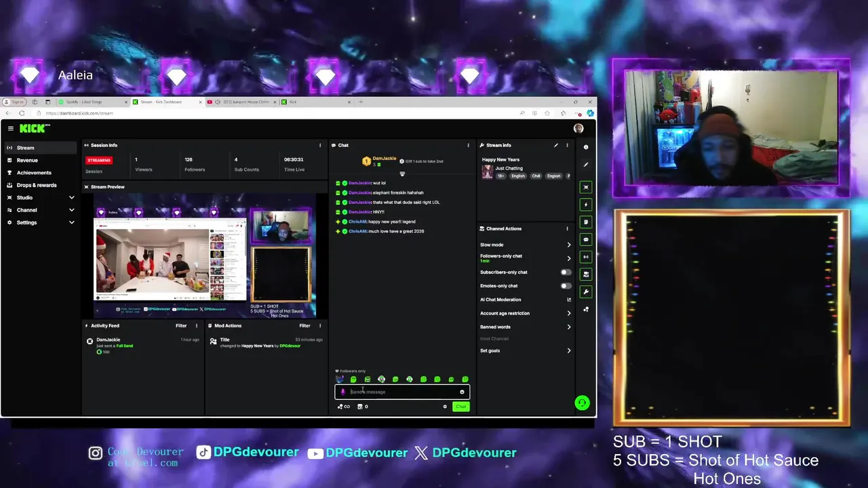
Task: Open the emoji picker in chat input
Action: tap(462, 392)
